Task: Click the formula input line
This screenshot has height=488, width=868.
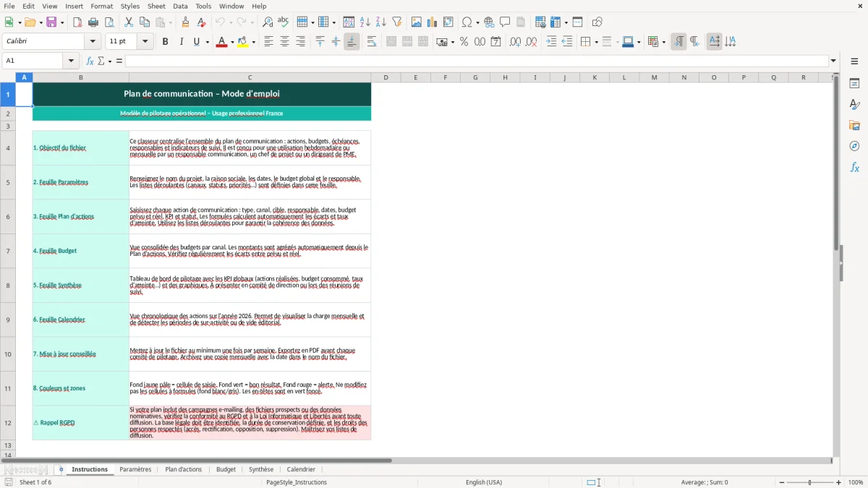Action: click(x=477, y=61)
